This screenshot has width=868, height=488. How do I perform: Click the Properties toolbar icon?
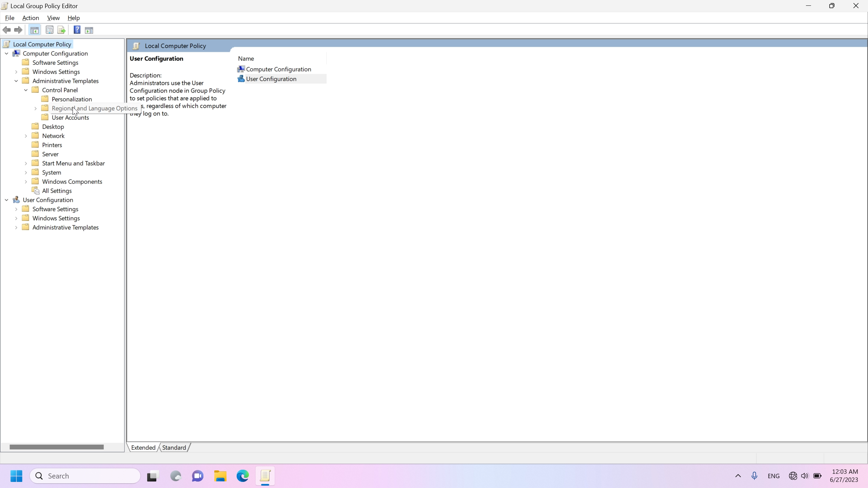click(50, 30)
